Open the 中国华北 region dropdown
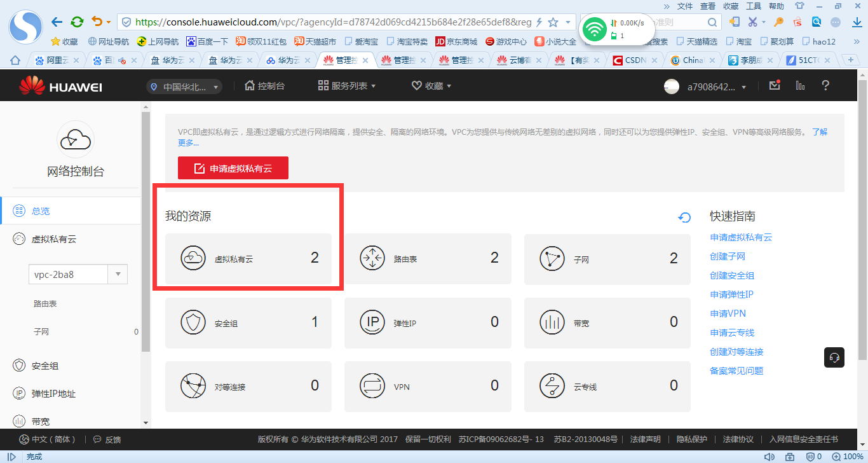 (x=184, y=86)
